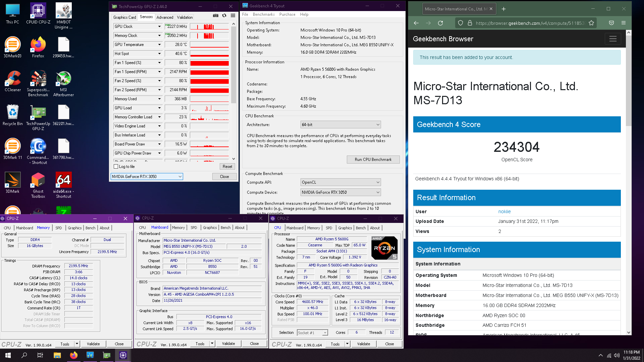
Task: Expand the Fan 1 Speed (%) sensor dropdown
Action: point(159,63)
